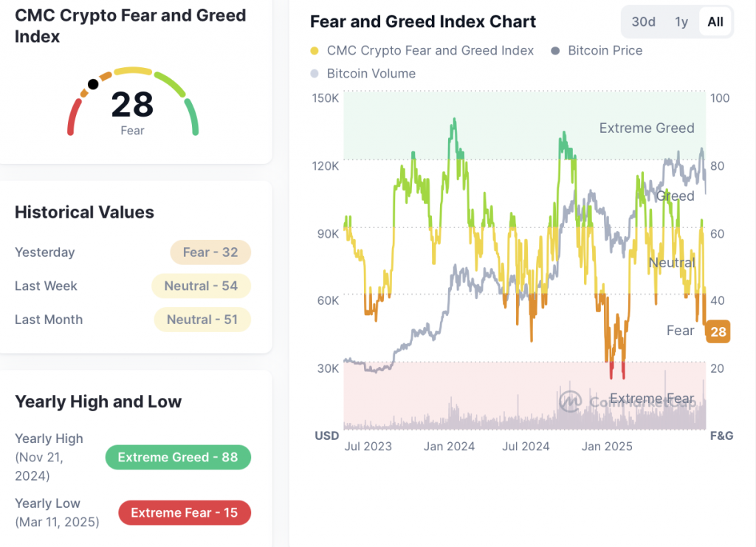Toggle Bitcoin Volume series in legend

371,74
